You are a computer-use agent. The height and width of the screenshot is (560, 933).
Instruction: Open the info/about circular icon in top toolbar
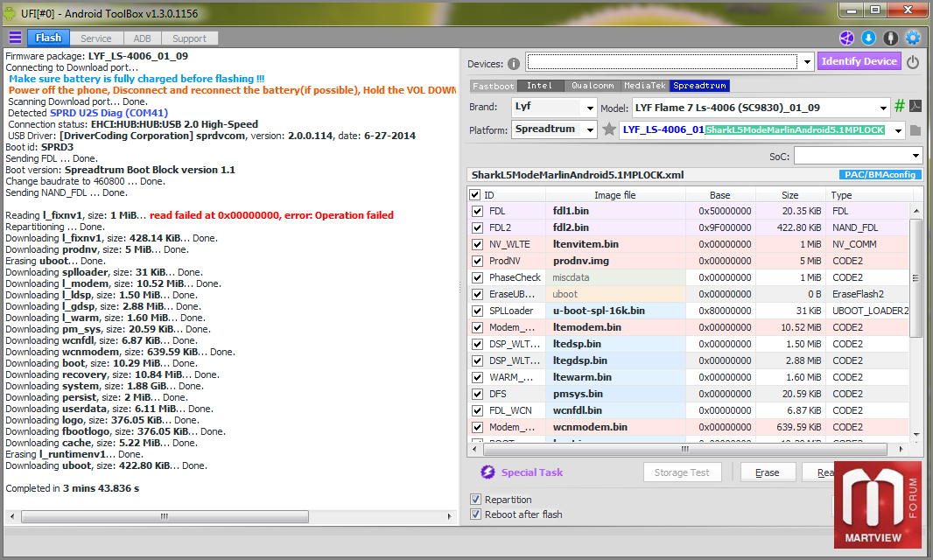click(890, 38)
